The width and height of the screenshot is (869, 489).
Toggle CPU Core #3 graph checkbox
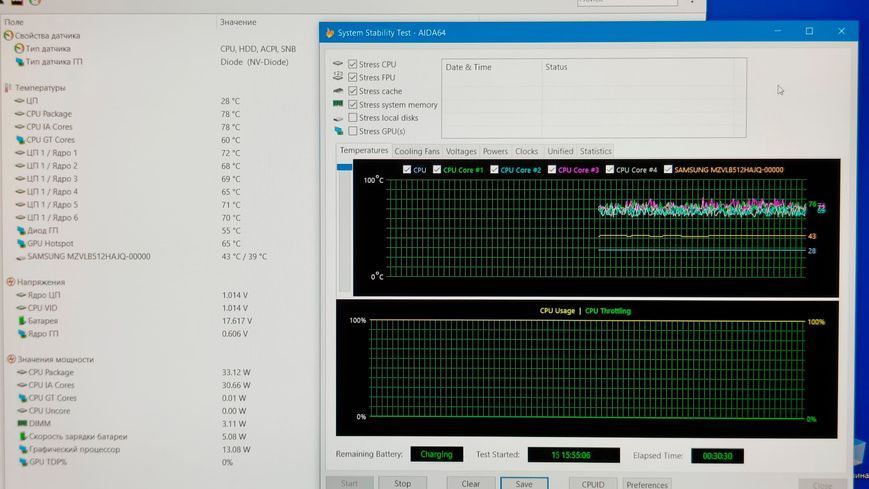click(x=551, y=170)
